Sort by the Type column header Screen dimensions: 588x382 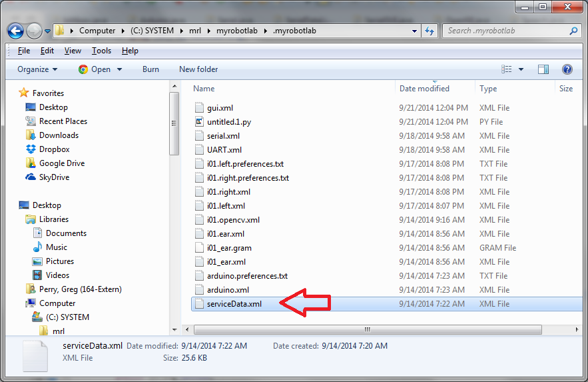tap(488, 89)
